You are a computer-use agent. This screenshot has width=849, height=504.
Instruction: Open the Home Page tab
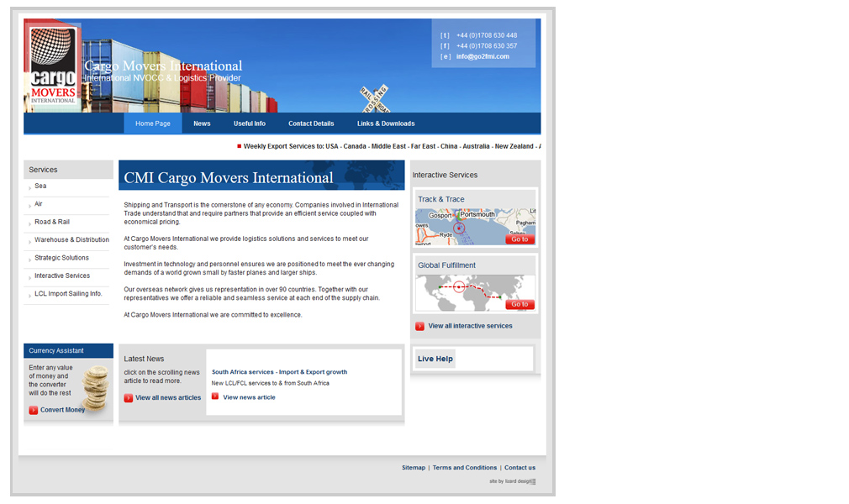[153, 123]
